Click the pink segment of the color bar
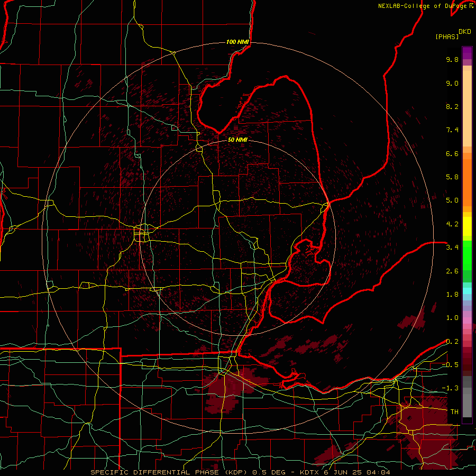The image size is (476, 476). pyautogui.click(x=467, y=321)
